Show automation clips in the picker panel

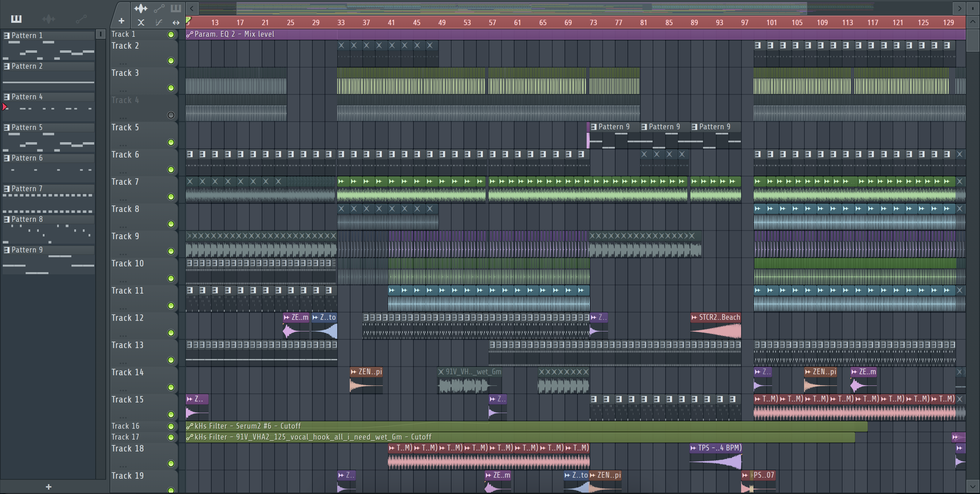click(81, 19)
